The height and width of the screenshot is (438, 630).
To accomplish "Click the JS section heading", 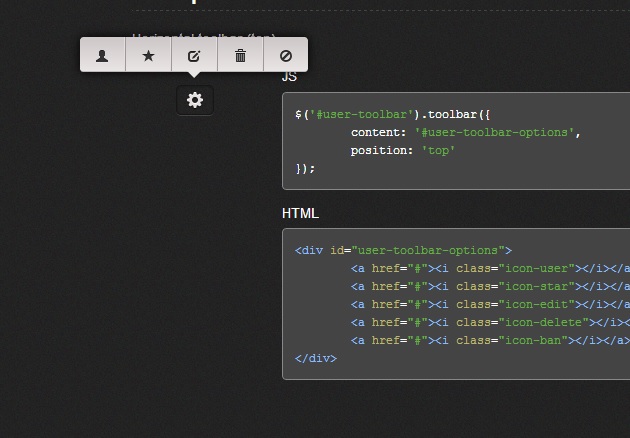I will (x=289, y=76).
